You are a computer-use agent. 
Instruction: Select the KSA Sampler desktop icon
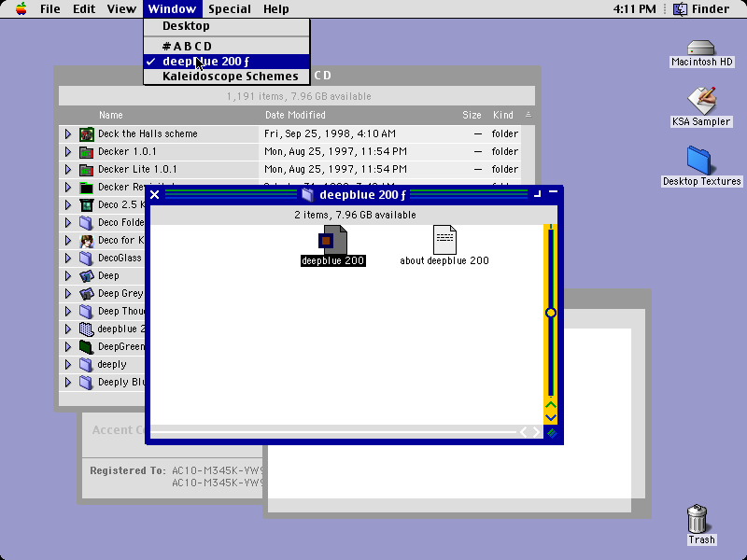[701, 102]
